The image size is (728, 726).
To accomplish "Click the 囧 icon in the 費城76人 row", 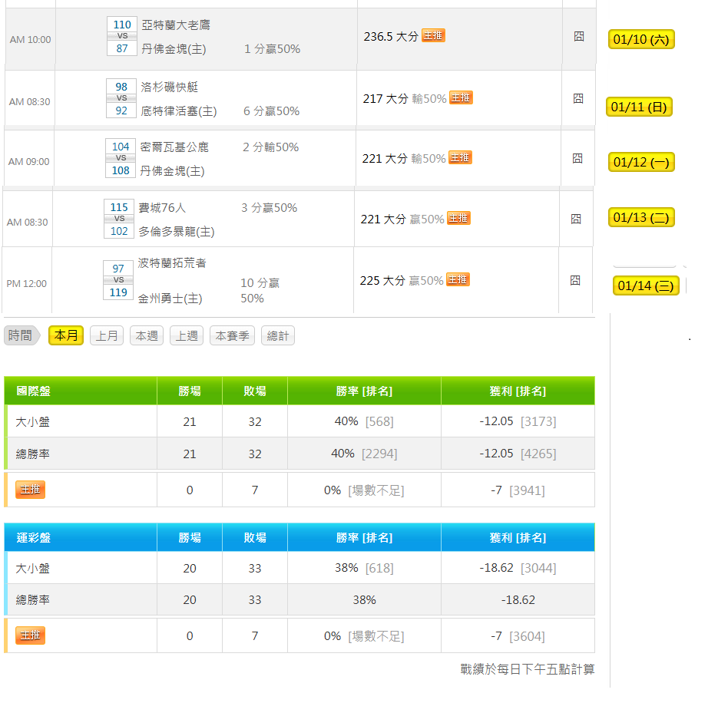I will [x=576, y=219].
